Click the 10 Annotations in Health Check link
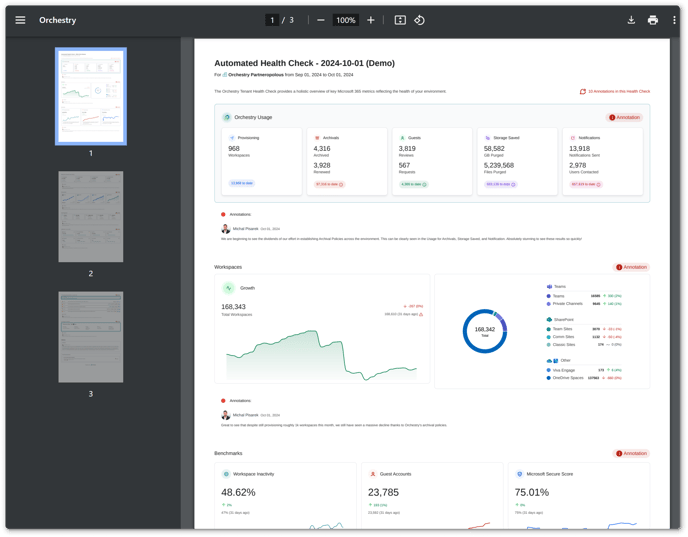This screenshot has width=688, height=537. (x=615, y=91)
